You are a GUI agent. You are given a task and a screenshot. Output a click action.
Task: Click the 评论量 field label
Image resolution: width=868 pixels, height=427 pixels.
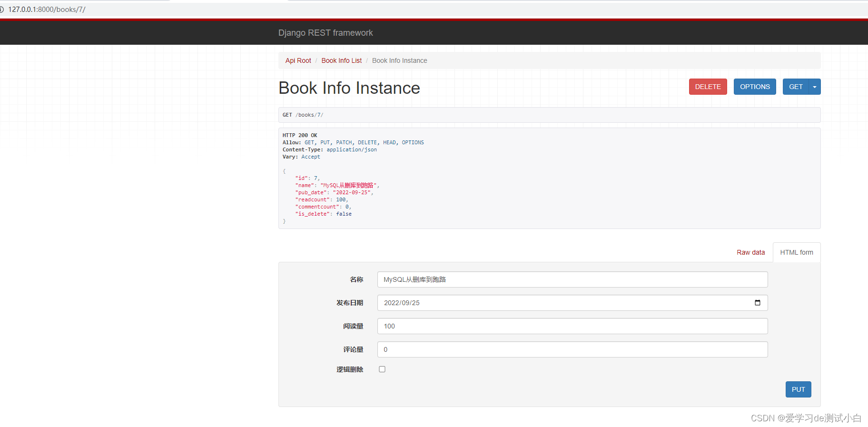[353, 349]
